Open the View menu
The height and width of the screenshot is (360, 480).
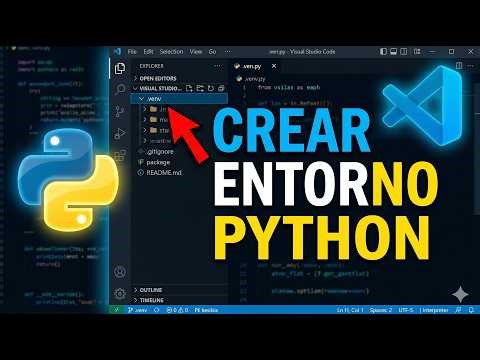[x=196, y=52]
